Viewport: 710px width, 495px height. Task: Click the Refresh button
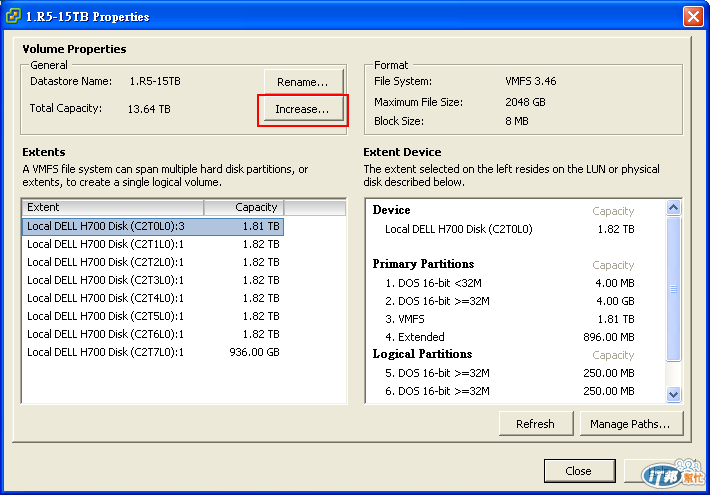[536, 423]
